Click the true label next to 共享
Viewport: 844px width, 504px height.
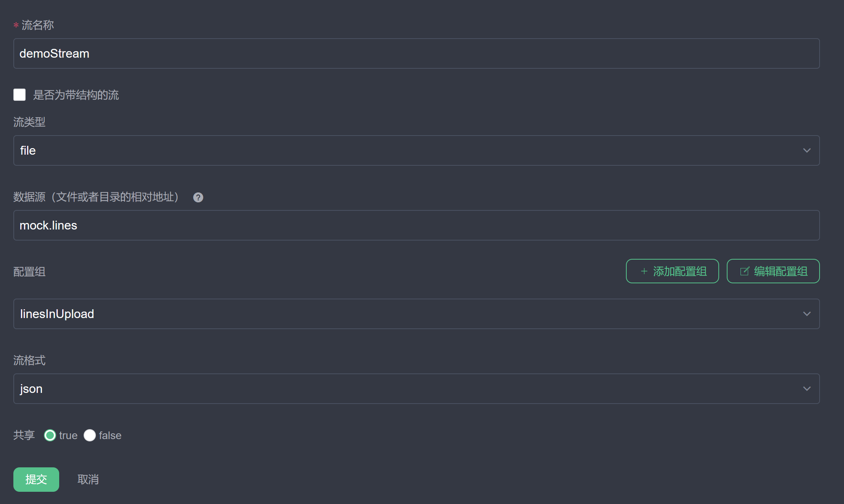[x=68, y=435]
